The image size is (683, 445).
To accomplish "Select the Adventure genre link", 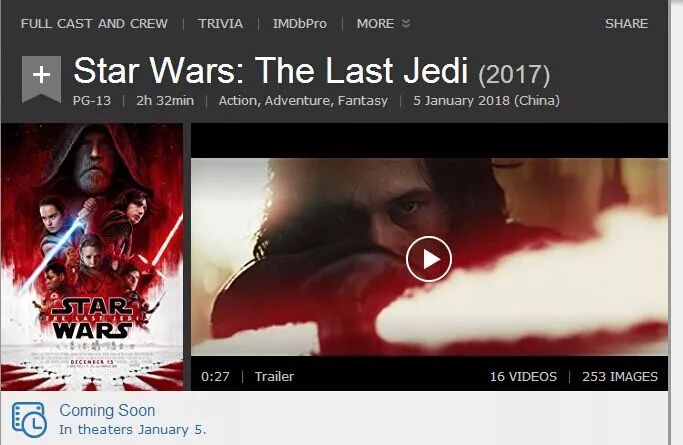I will [x=299, y=101].
